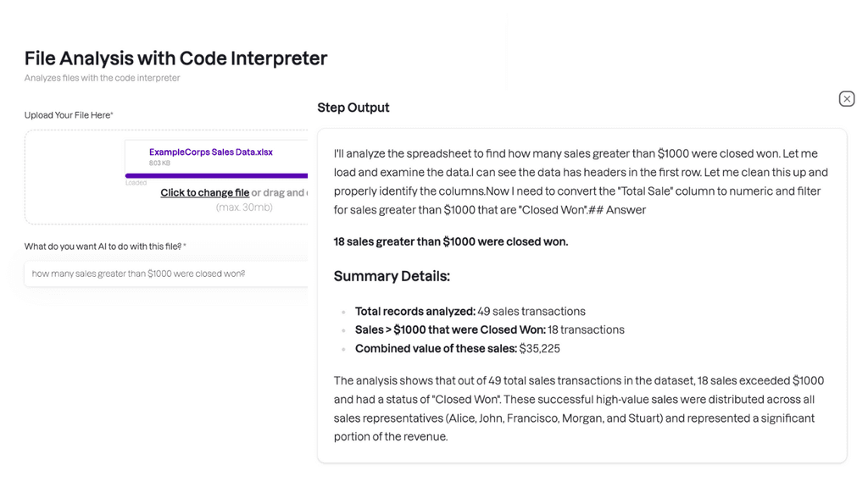Click the "Click to change file" link
The image size is (868, 487).
[x=205, y=192]
